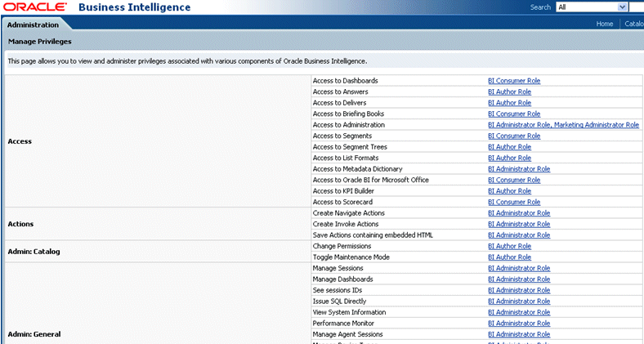Image resolution: width=644 pixels, height=344 pixels.
Task: Open BI Administrator Role for Access to Metadata Dictionary
Action: [519, 169]
